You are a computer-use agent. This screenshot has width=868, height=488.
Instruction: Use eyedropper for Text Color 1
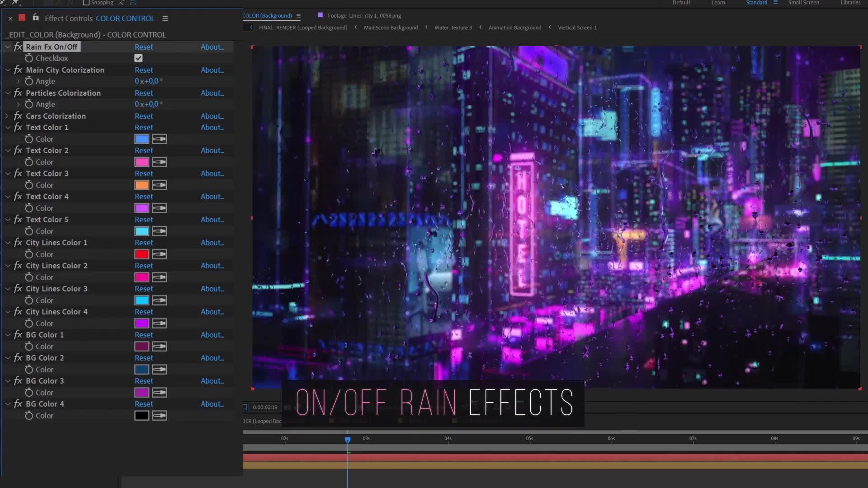point(159,139)
